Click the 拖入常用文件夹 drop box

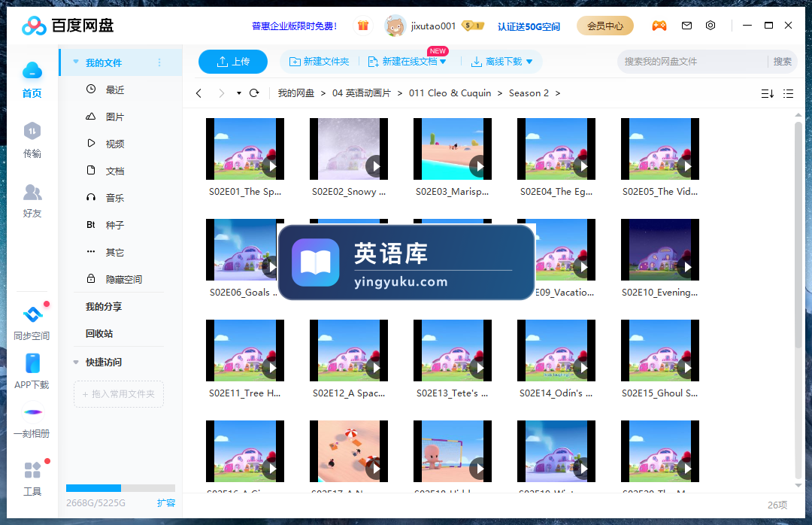(x=119, y=394)
